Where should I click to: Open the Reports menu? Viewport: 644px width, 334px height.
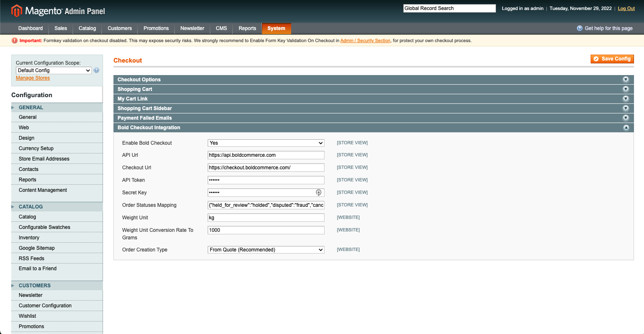point(247,28)
